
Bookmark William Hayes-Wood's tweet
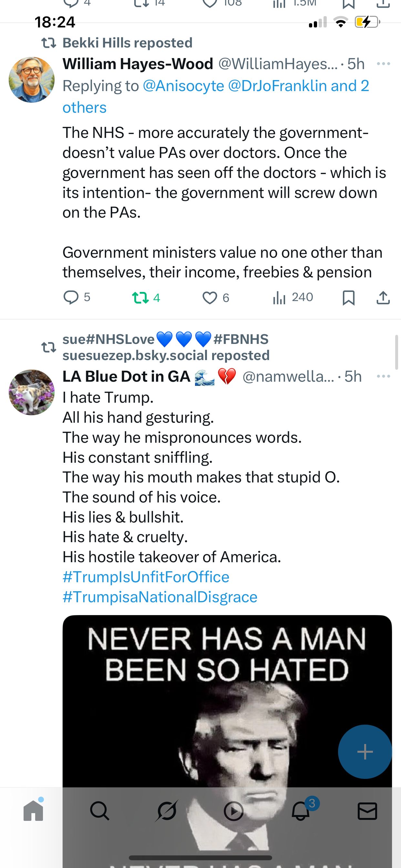[348, 298]
